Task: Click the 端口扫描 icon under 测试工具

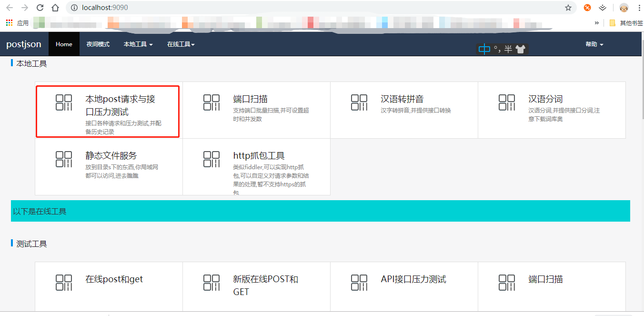Action: pyautogui.click(x=507, y=283)
